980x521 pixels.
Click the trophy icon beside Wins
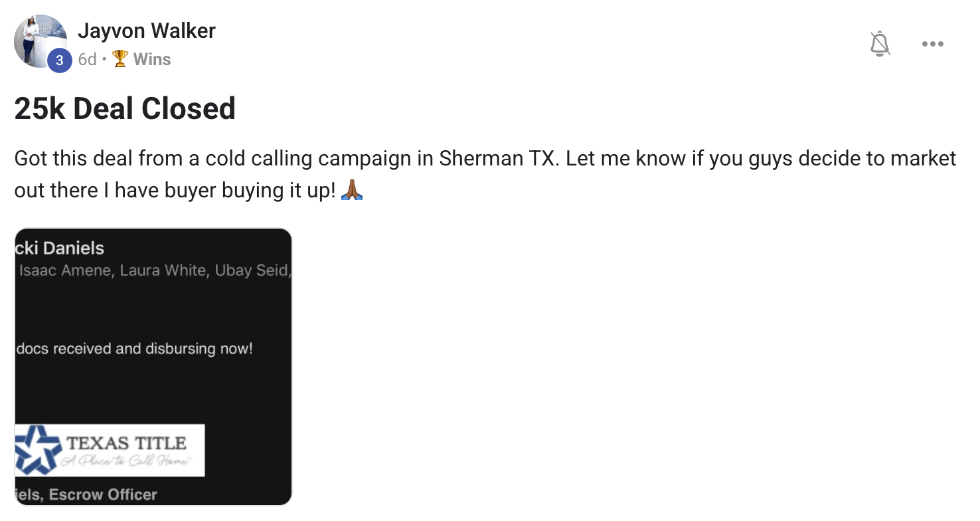120,59
